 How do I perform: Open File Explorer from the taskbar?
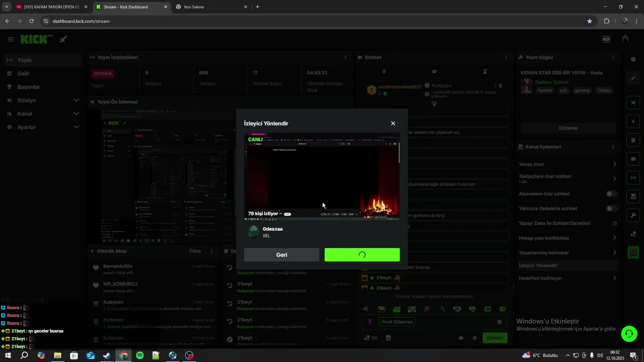coord(57,355)
